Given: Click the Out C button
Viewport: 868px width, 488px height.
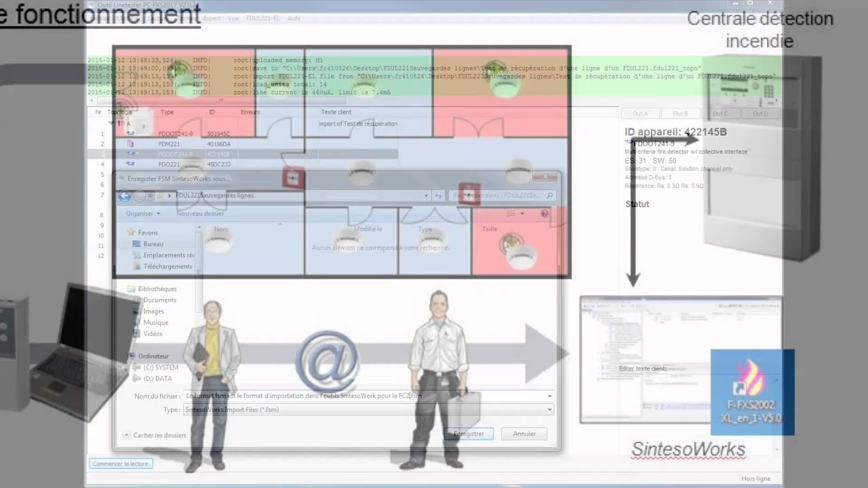Looking at the screenshot, I should click(720, 113).
